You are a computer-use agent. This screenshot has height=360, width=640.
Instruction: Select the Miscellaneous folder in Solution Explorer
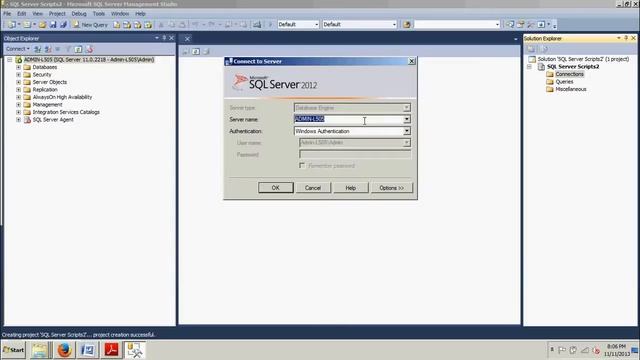(571, 89)
